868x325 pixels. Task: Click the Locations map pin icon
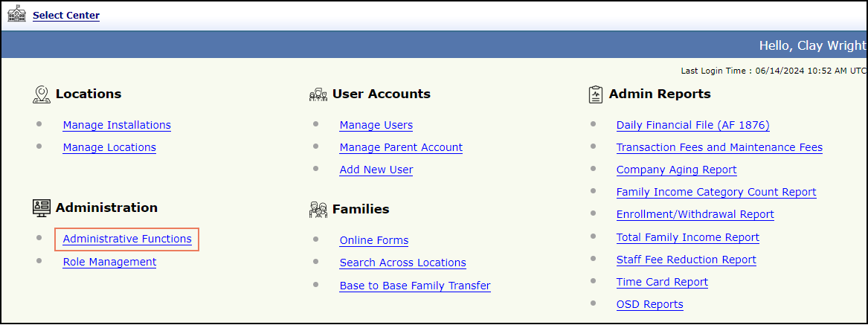point(42,94)
